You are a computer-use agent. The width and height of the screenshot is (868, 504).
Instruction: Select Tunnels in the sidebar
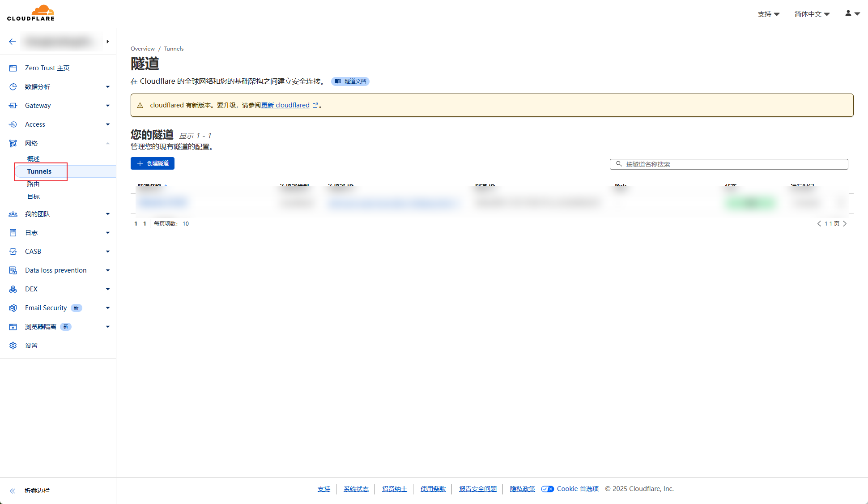(x=39, y=171)
